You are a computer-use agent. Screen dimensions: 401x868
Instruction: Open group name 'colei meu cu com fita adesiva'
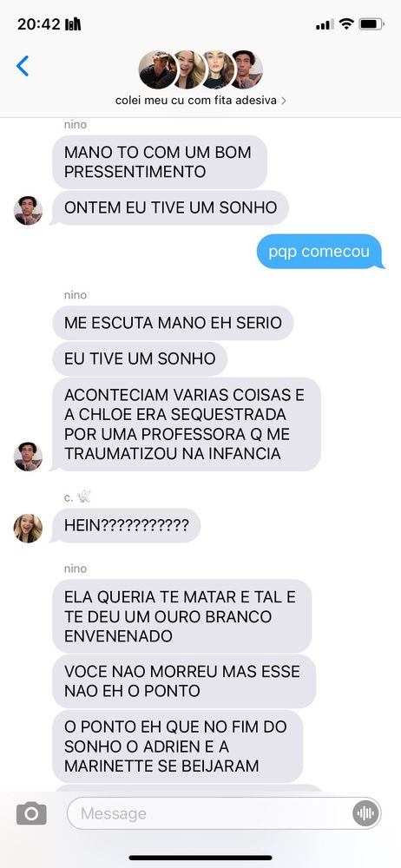(x=195, y=101)
